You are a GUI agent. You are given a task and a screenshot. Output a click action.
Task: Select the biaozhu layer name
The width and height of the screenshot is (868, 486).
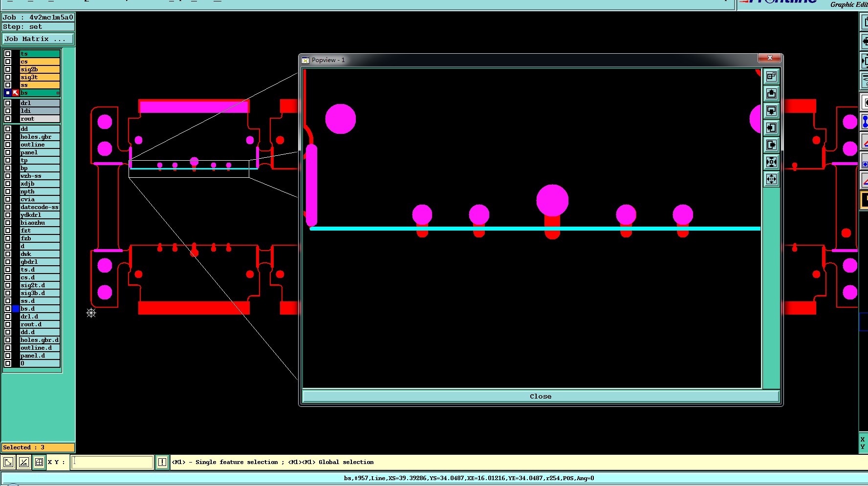tap(40, 223)
